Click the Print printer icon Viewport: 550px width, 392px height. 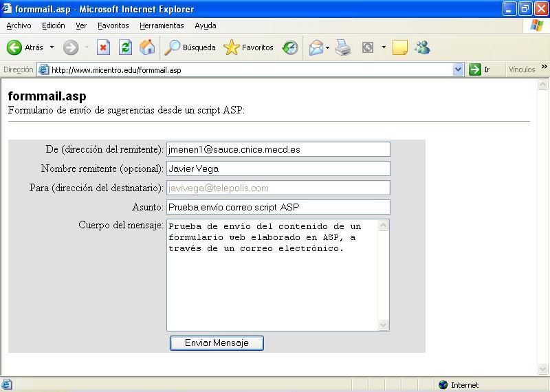(x=343, y=47)
